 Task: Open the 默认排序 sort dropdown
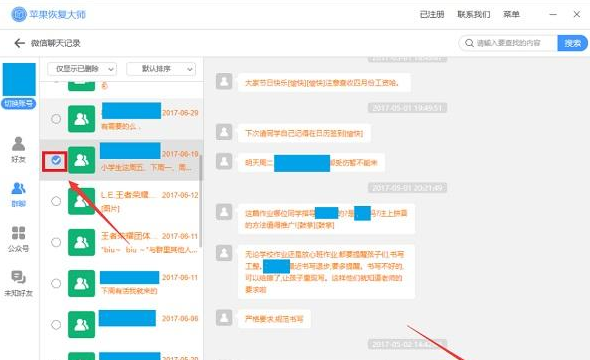161,69
